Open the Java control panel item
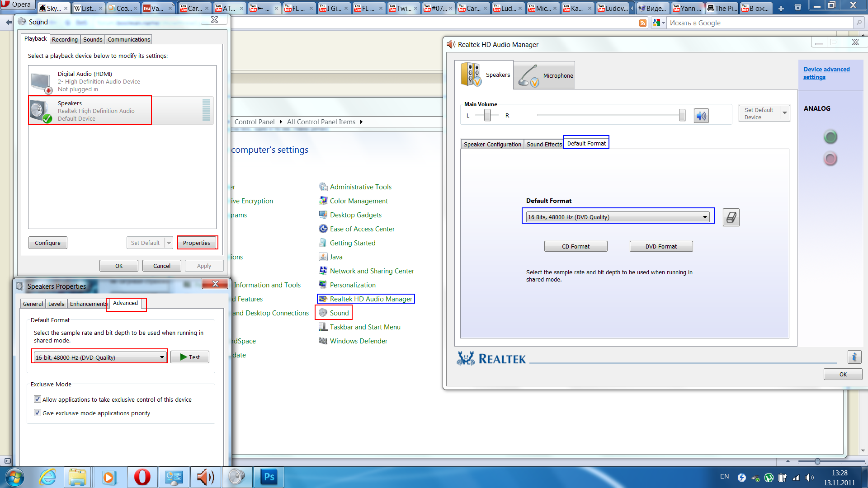868x488 pixels. (331, 257)
